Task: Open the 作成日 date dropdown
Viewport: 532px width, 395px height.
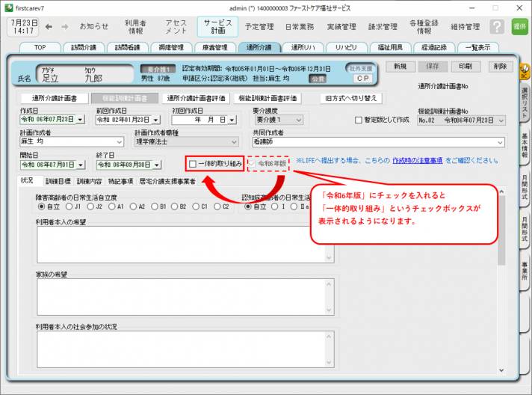Action: [x=80, y=120]
